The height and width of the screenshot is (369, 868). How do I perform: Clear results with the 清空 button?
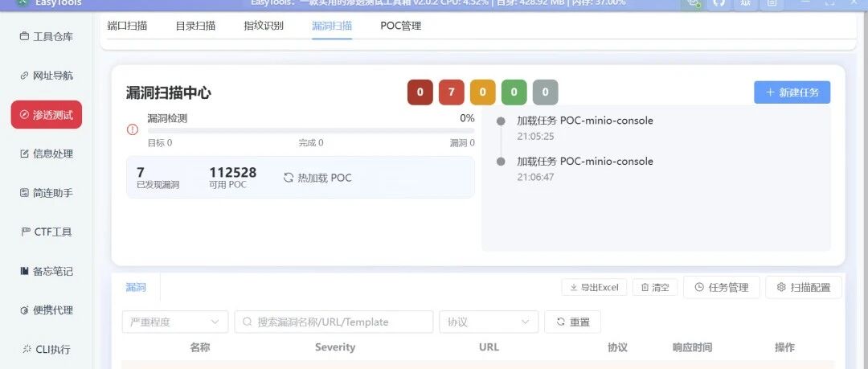click(655, 287)
